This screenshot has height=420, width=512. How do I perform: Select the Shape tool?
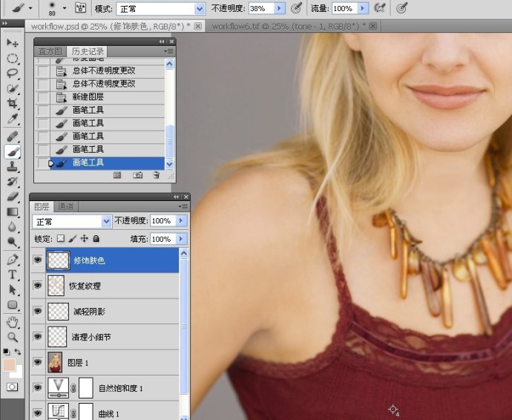[13, 305]
